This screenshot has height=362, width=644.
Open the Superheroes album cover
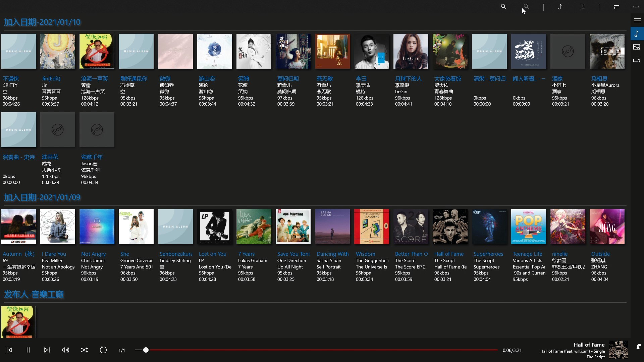pyautogui.click(x=489, y=227)
